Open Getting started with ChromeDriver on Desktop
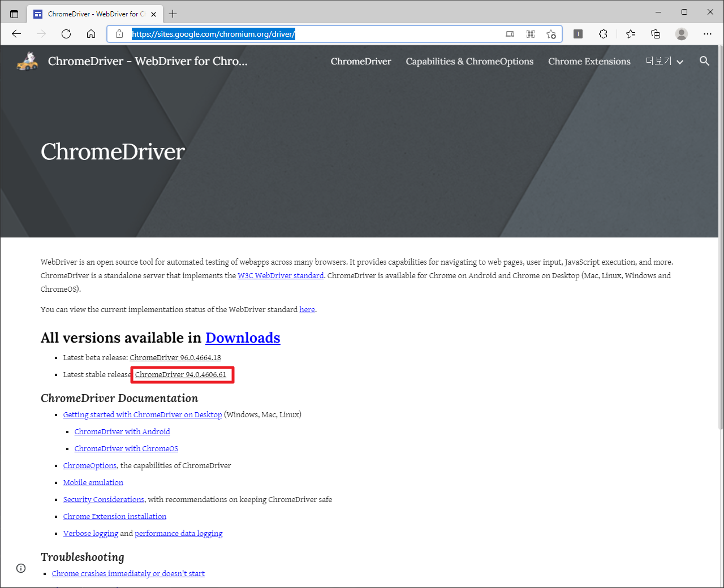This screenshot has width=724, height=588. coord(143,415)
